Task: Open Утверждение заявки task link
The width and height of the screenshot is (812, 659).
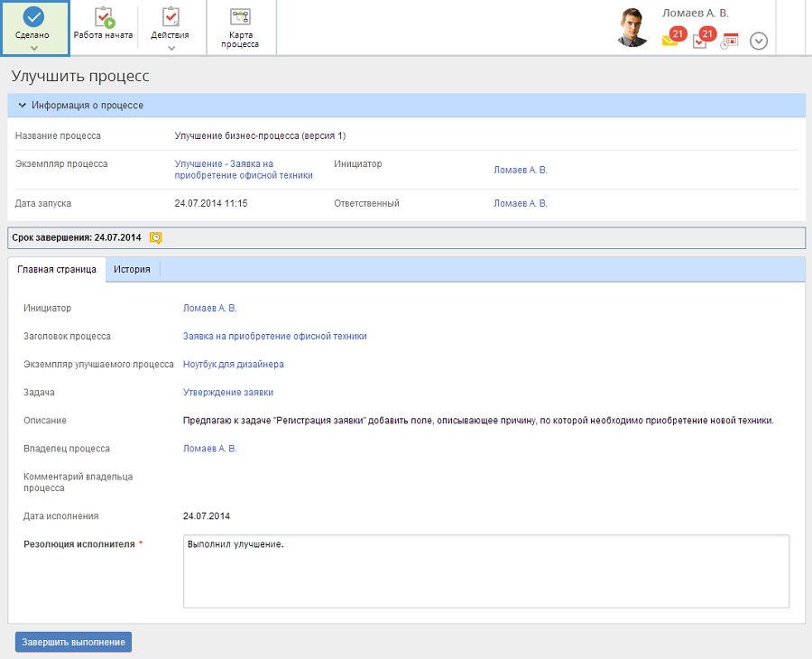Action: 227,393
